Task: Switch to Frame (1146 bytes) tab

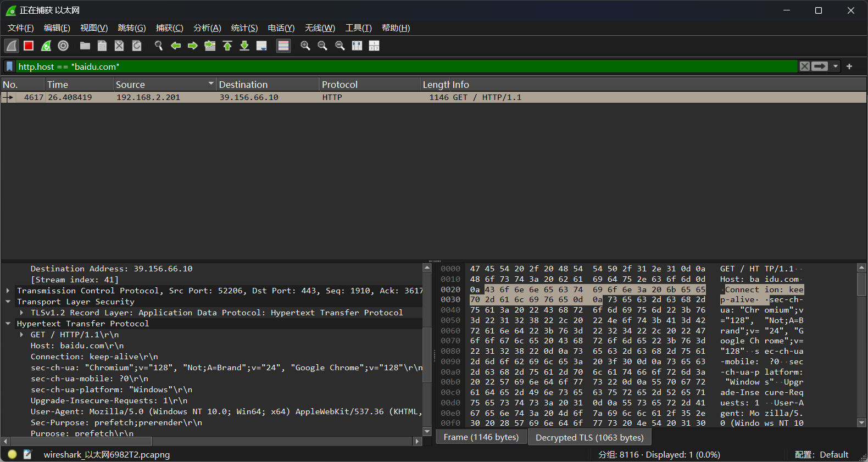Action: 481,437
